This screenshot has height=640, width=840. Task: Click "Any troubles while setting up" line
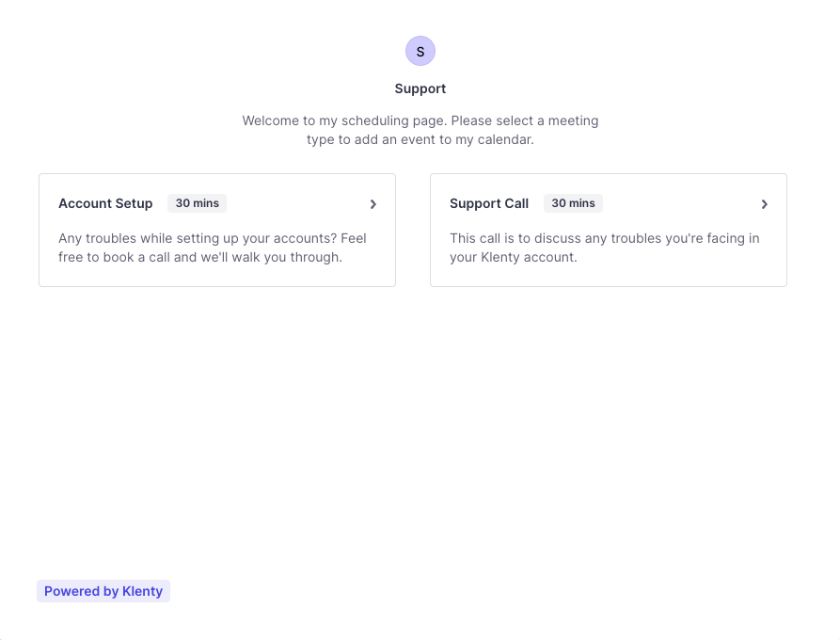point(213,238)
